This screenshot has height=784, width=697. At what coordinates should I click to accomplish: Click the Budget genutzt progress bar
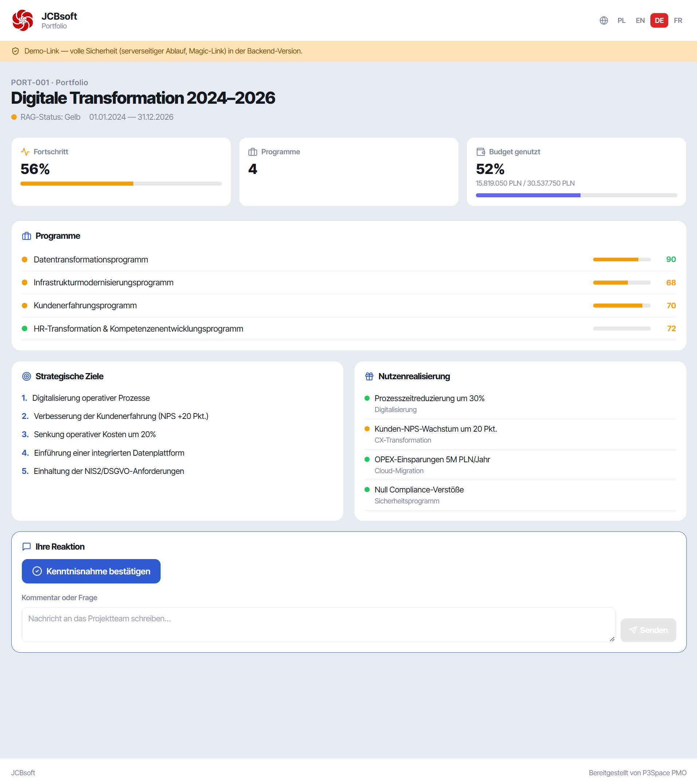pos(576,195)
